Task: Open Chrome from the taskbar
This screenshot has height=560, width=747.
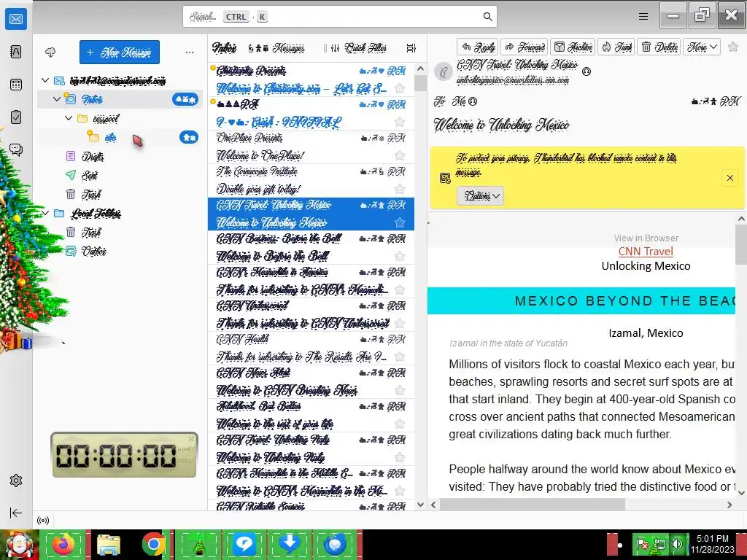Action: pos(153,544)
